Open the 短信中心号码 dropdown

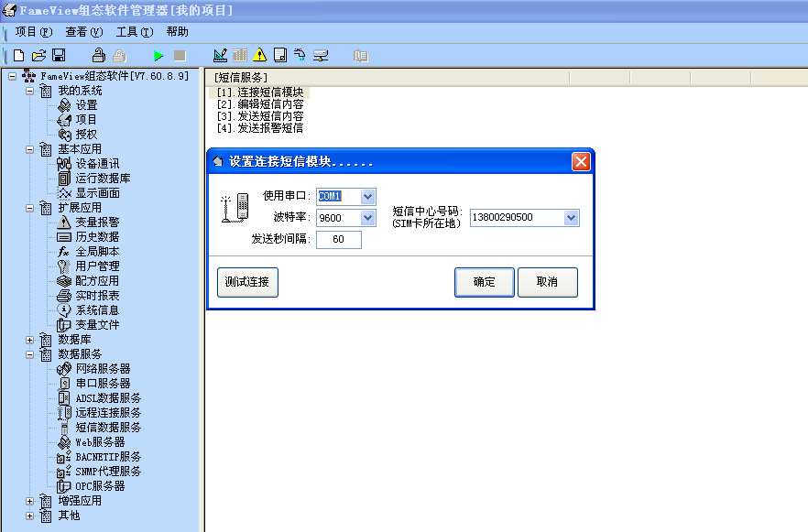(x=571, y=218)
